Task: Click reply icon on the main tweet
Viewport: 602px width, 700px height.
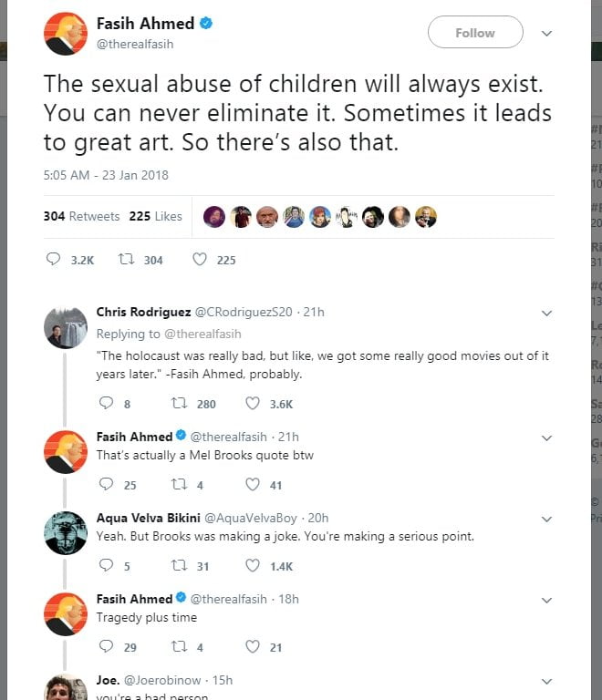Action: point(53,260)
